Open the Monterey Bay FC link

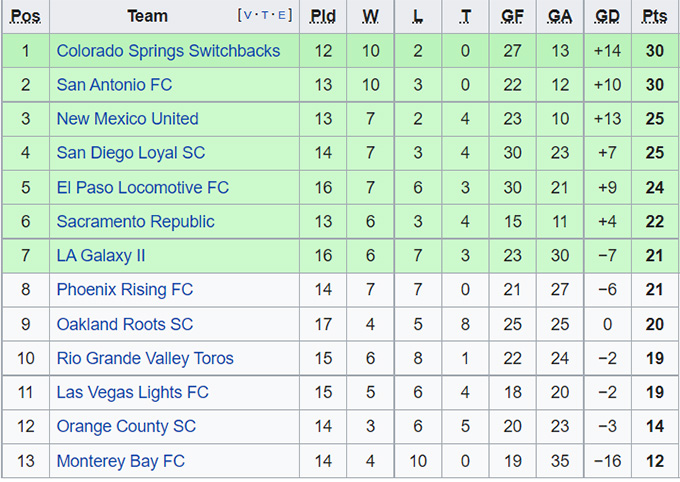coord(120,461)
